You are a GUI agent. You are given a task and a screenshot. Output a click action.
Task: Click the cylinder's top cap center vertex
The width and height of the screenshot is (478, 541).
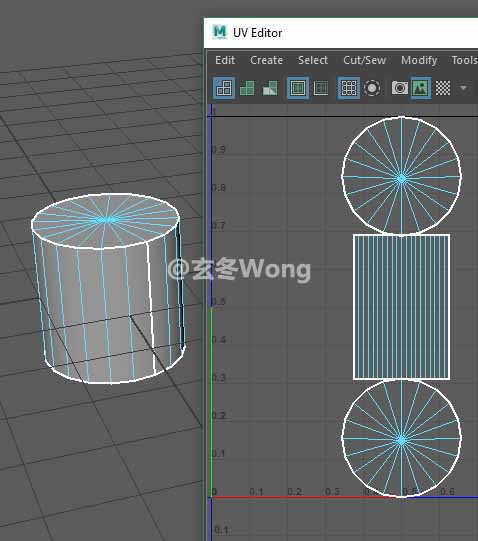107,220
